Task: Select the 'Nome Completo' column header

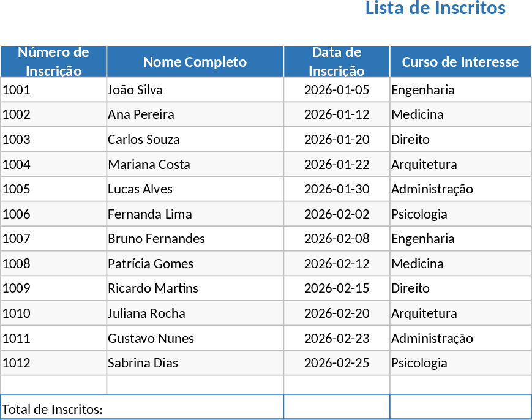Action: coord(195,62)
